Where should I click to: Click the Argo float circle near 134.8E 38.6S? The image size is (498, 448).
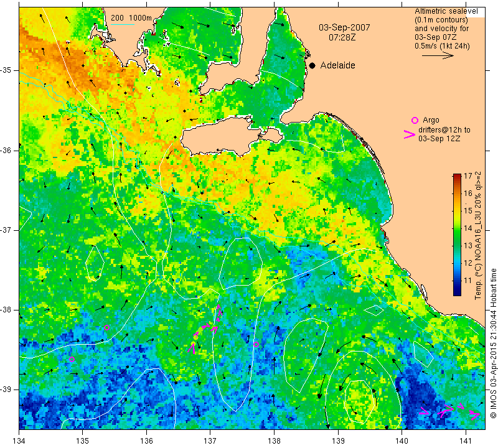tap(72, 360)
